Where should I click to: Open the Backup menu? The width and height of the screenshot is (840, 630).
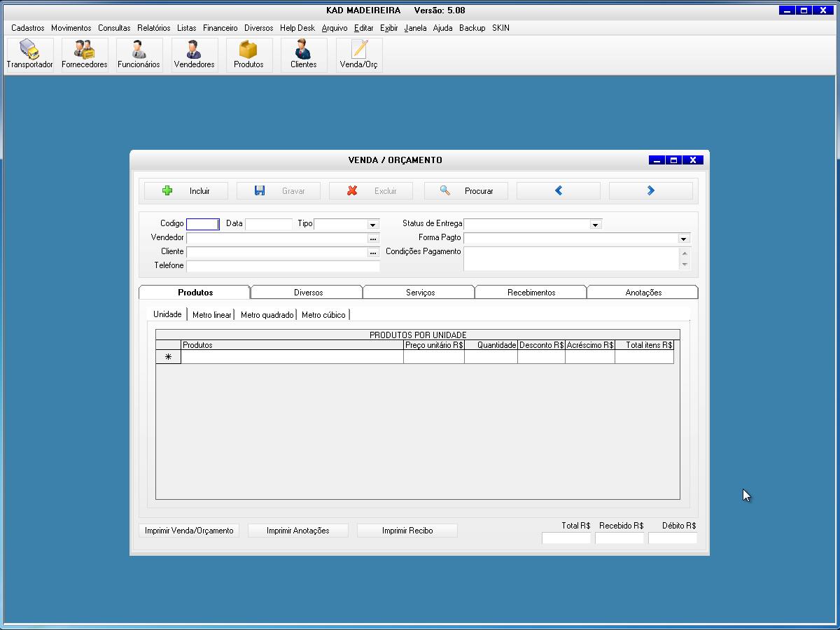click(472, 28)
